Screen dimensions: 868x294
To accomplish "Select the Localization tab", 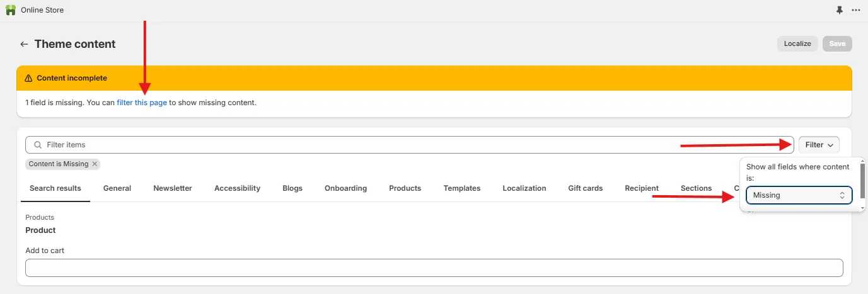I will coord(524,188).
